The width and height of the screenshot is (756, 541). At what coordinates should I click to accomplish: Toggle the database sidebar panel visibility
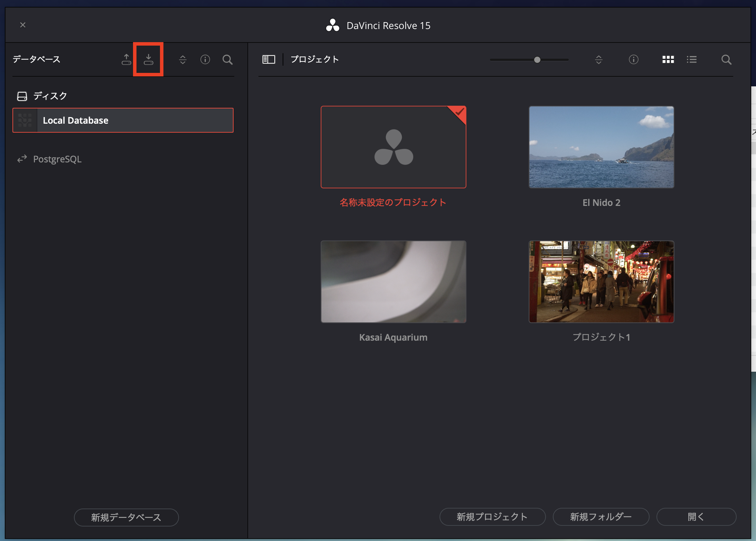tap(268, 59)
